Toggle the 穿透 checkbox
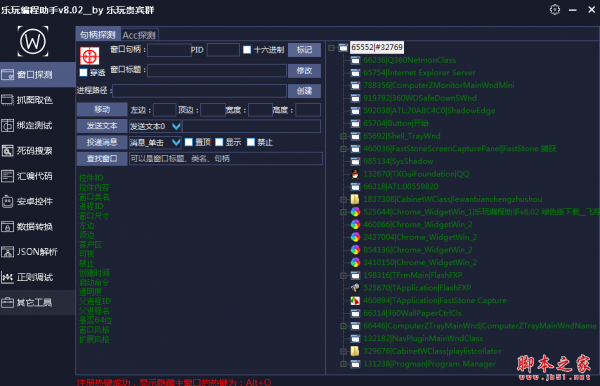This screenshot has height=386, width=600. pos(83,72)
